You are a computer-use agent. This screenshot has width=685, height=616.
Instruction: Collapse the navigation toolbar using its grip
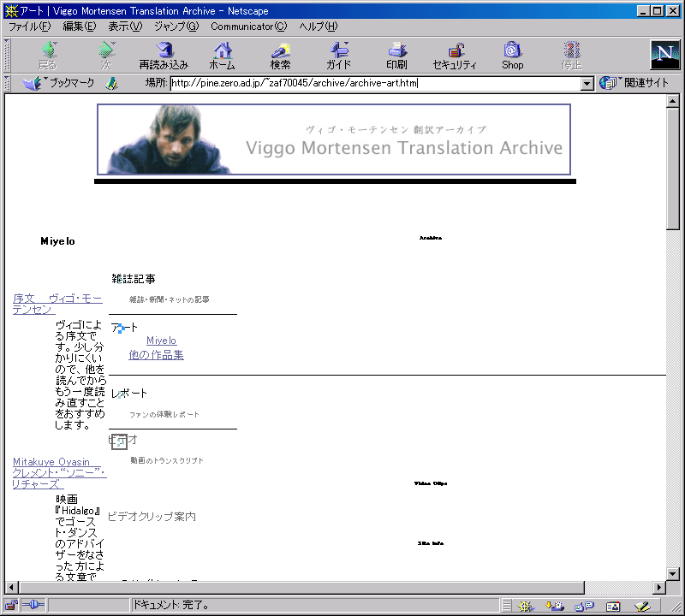[x=7, y=55]
